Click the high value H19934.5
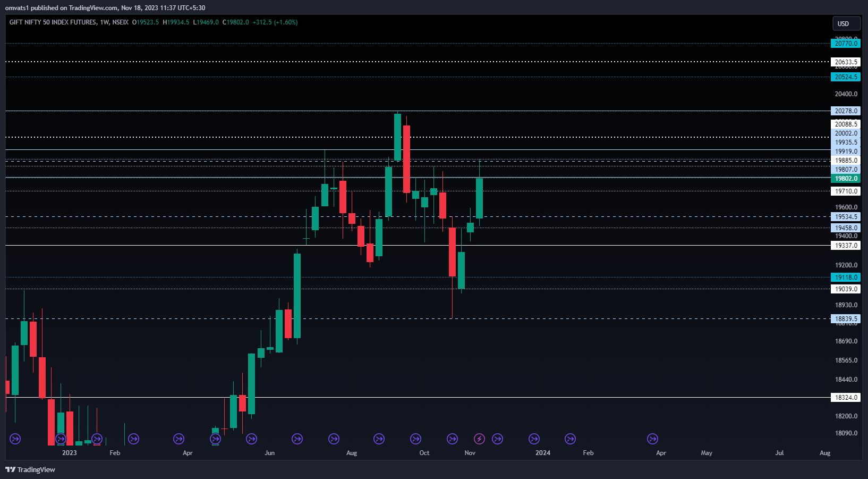 [x=176, y=22]
